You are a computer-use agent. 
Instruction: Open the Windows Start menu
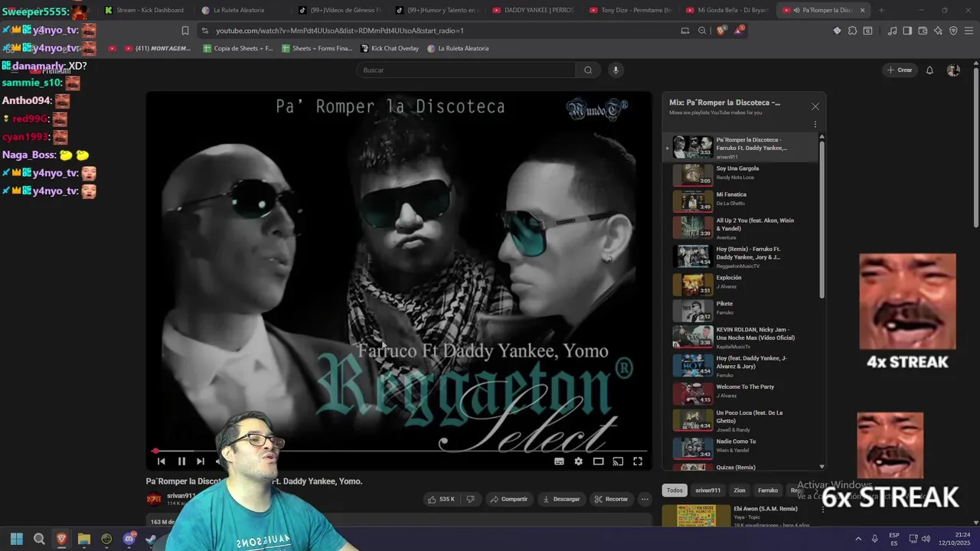(17, 539)
